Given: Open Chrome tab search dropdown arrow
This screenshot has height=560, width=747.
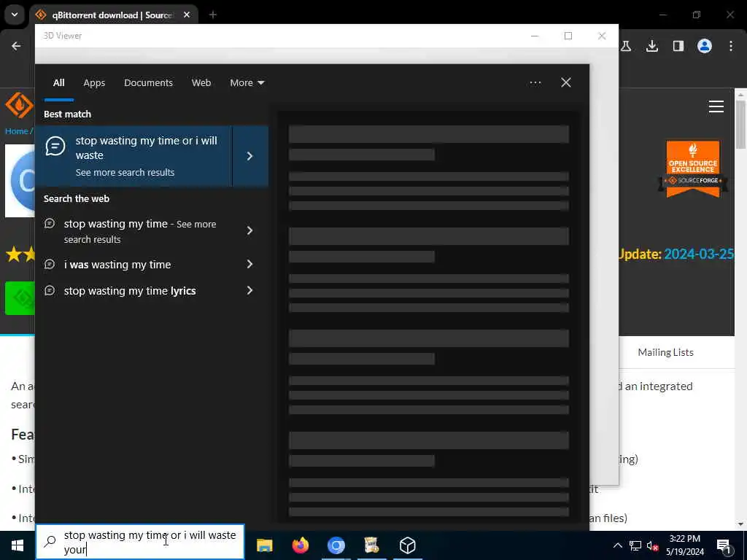Looking at the screenshot, I should click(15, 15).
